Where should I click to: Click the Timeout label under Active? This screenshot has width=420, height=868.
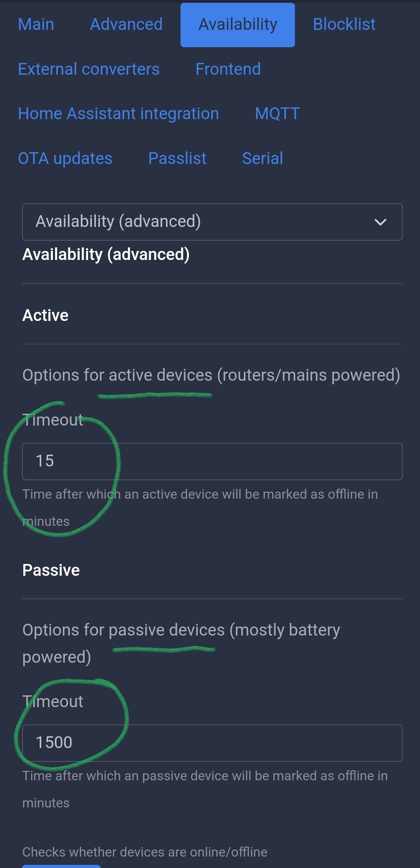pos(52,420)
